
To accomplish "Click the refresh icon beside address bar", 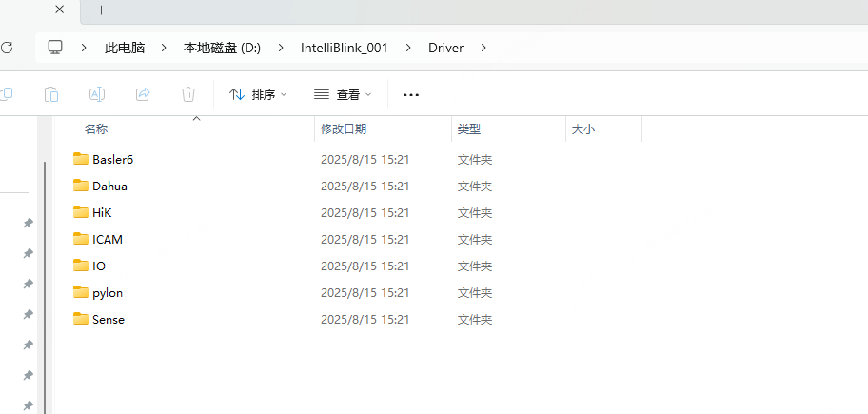I will click(x=8, y=48).
